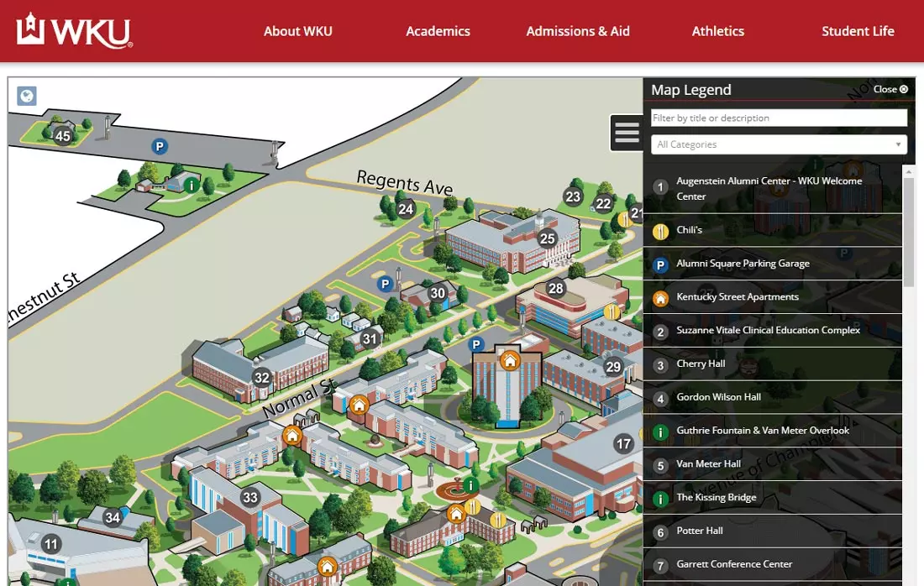Click the green info icon for Guthrie Fountain
Screen dimensions: 924x586
[x=662, y=431]
